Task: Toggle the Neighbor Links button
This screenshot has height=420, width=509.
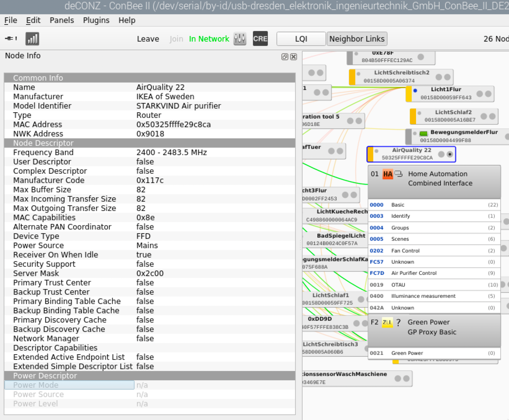Action: point(357,39)
